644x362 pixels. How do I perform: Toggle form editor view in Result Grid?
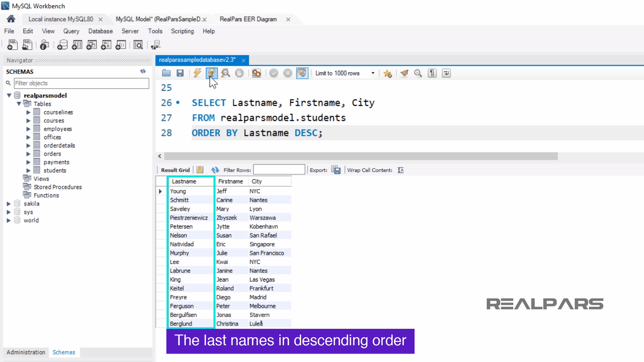[x=200, y=170]
